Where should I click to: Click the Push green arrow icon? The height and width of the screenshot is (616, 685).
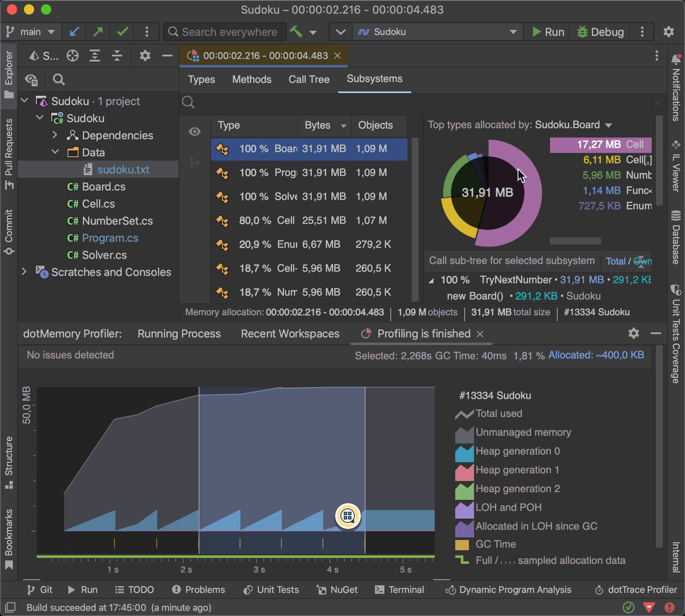pos(98,32)
